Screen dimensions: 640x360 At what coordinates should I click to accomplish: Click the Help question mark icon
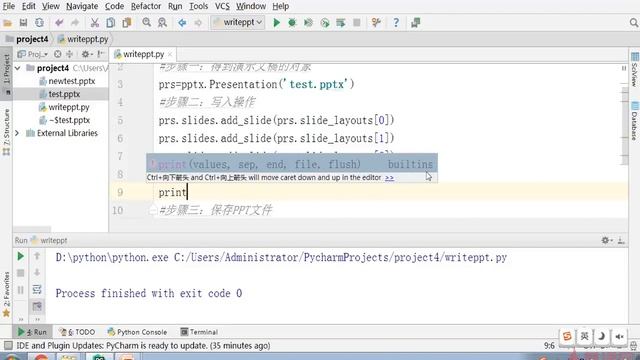click(x=396, y=23)
